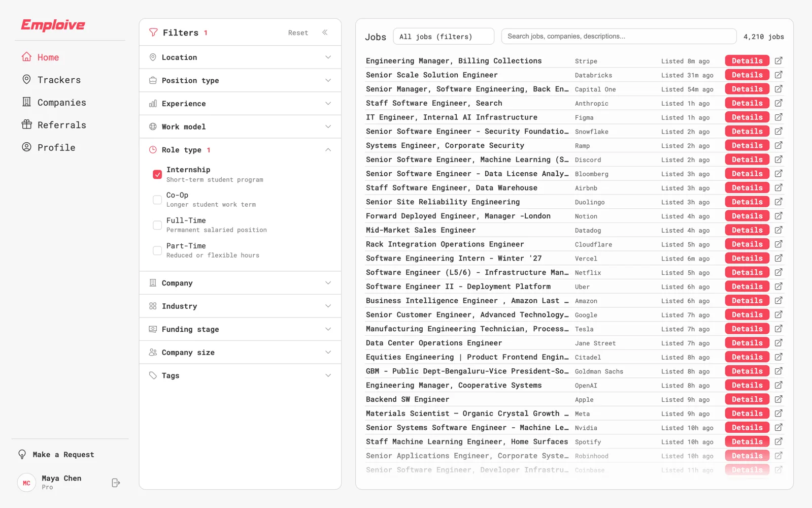This screenshot has height=508, width=812.
Task: Collapse the filters panel with double chevron
Action: pos(325,33)
